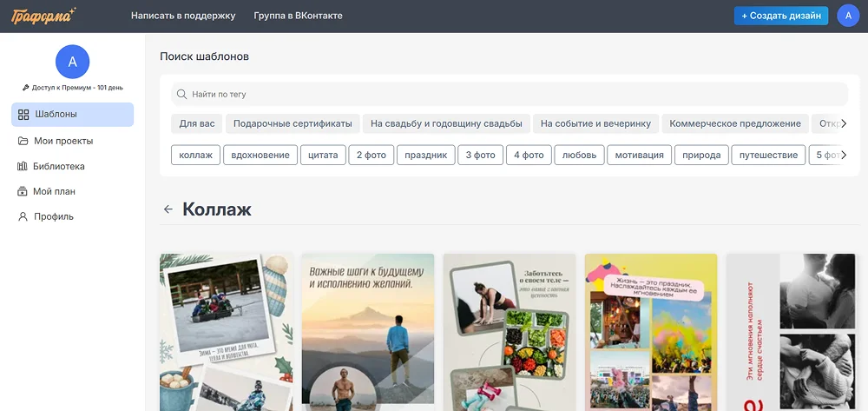Click the Графорта logo
Image resolution: width=868 pixels, height=411 pixels.
coord(43,16)
